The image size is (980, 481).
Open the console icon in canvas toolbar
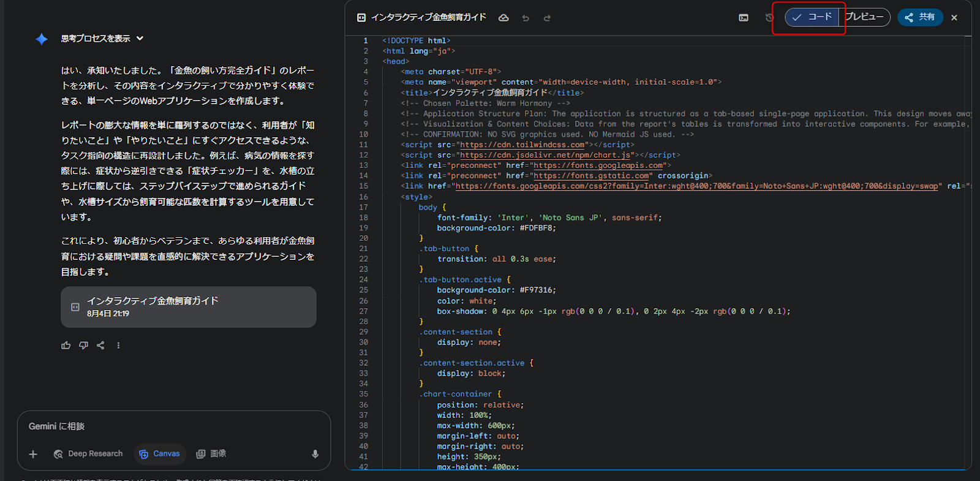[744, 18]
